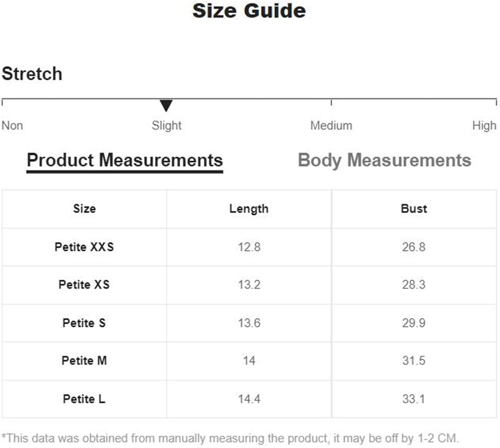Image resolution: width=500 pixels, height=448 pixels.
Task: Click the 29.9 bust value cell
Action: pyautogui.click(x=414, y=323)
